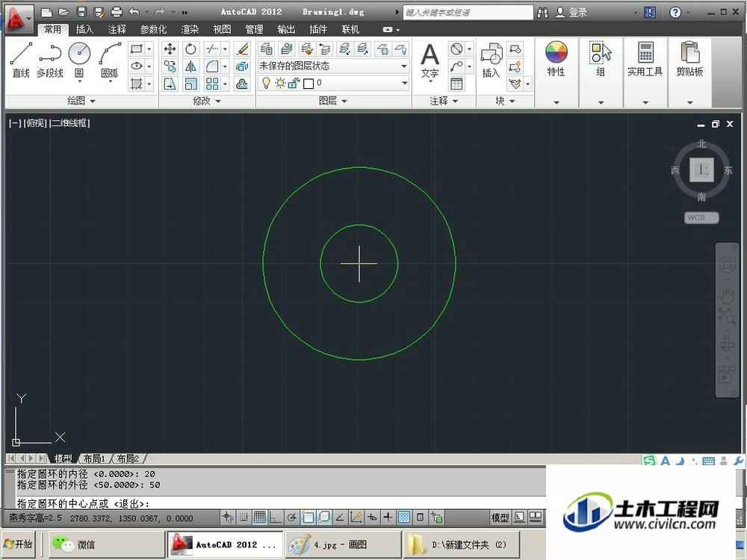Viewport: 747px width, 560px height.
Task: Click the ViewCube top face
Action: [x=701, y=169]
